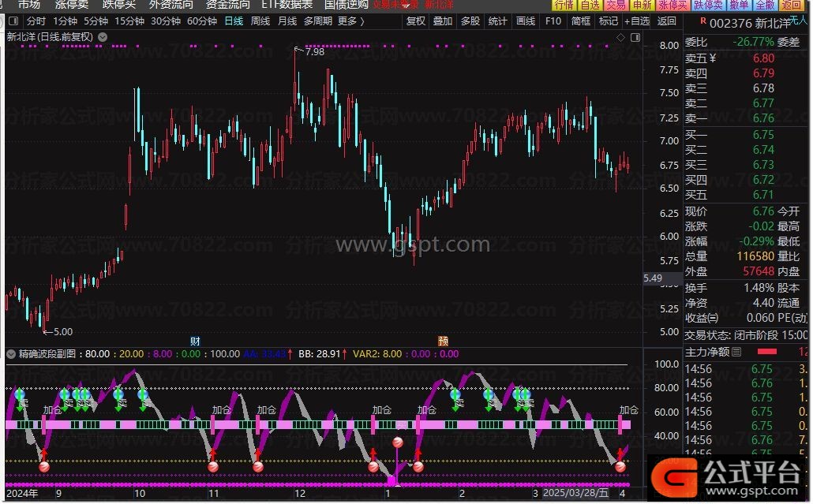This screenshot has height=504, width=813.
Task: Open the 市场 menu
Action: click(29, 5)
